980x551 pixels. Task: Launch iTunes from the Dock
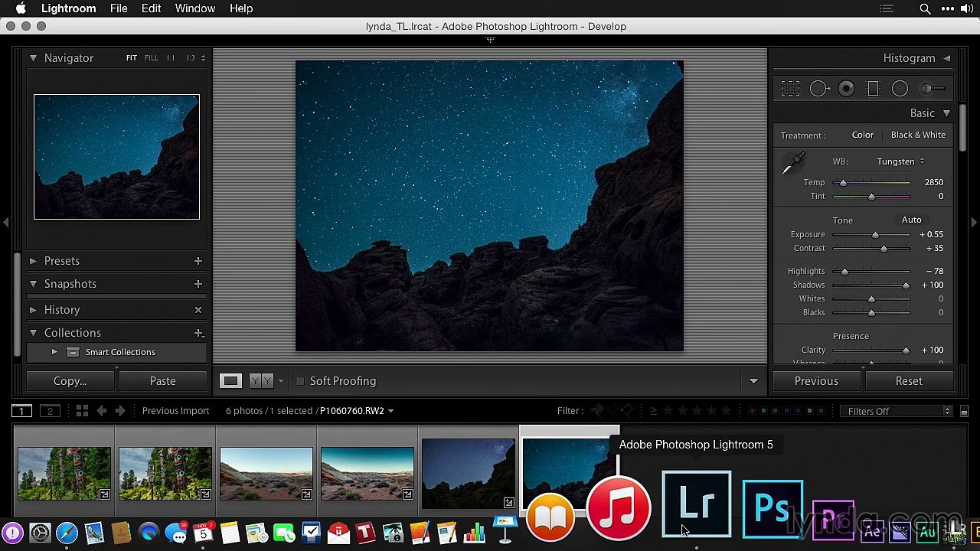[619, 508]
